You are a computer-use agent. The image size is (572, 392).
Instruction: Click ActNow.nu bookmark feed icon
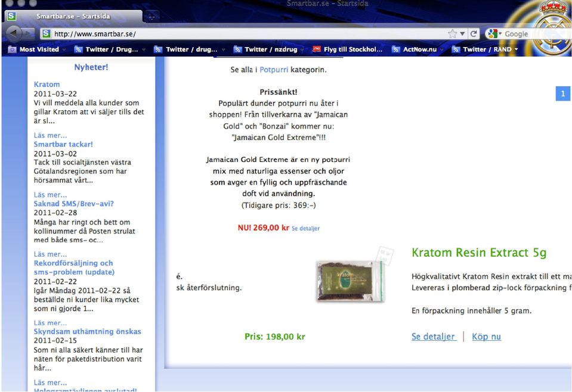[x=396, y=49]
